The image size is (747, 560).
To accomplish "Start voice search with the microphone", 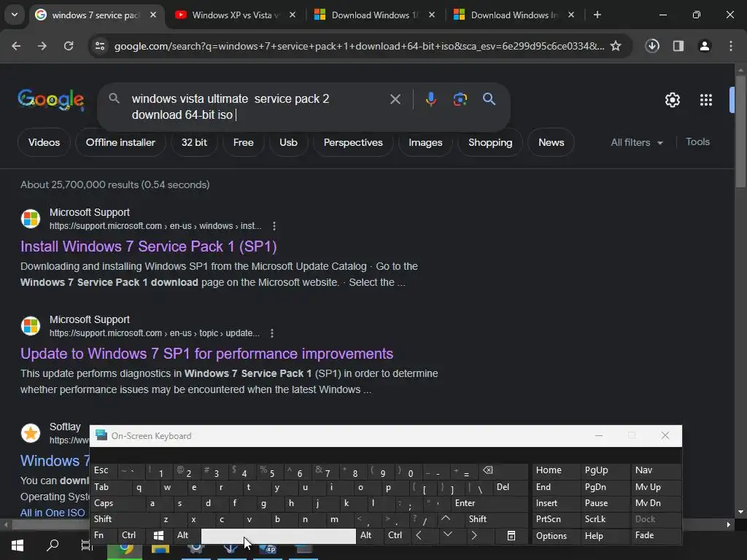I will (430, 99).
